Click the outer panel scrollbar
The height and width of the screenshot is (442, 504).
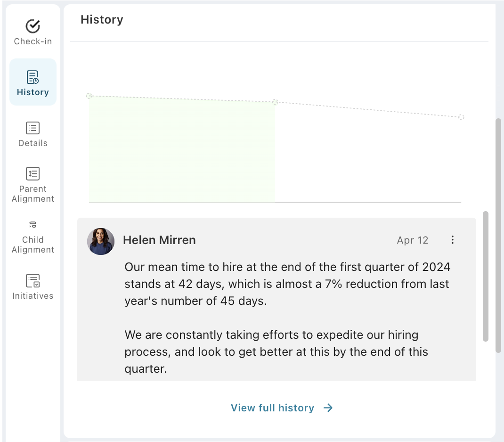498,236
